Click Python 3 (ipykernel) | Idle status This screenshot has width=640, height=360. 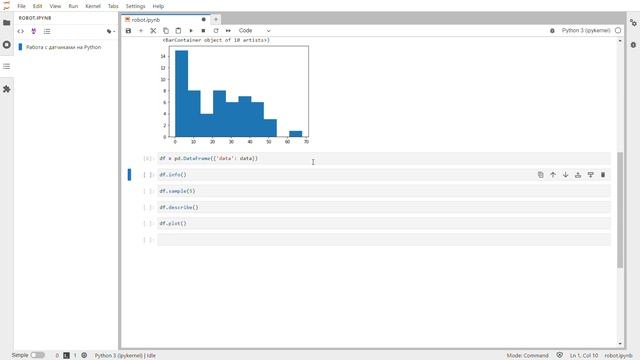point(125,356)
